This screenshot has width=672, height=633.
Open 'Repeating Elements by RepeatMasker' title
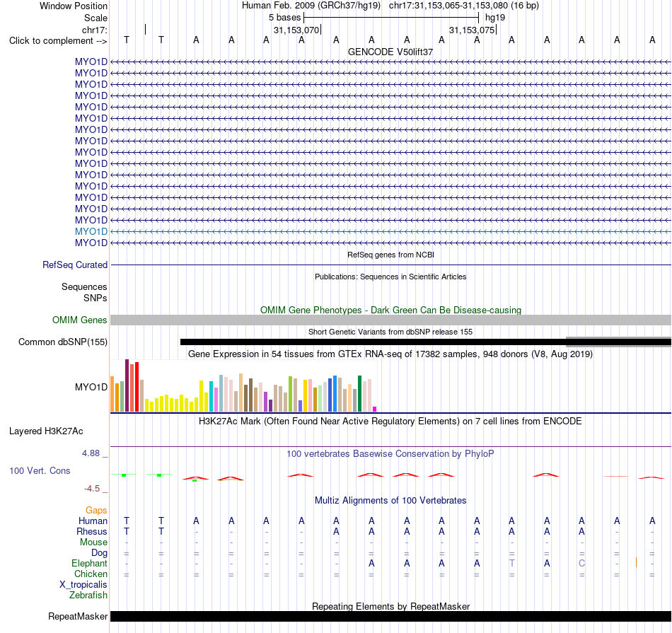(390, 606)
